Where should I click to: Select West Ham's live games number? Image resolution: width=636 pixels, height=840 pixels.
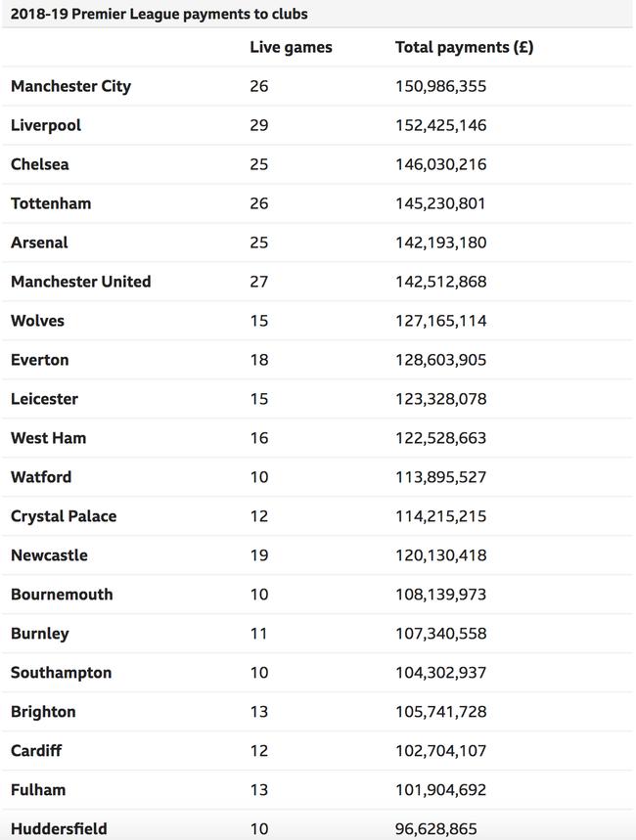(259, 438)
